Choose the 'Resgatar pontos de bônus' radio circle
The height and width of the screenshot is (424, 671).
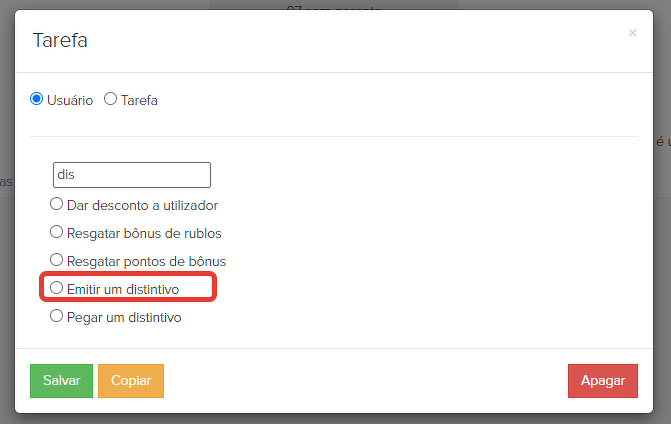57,261
